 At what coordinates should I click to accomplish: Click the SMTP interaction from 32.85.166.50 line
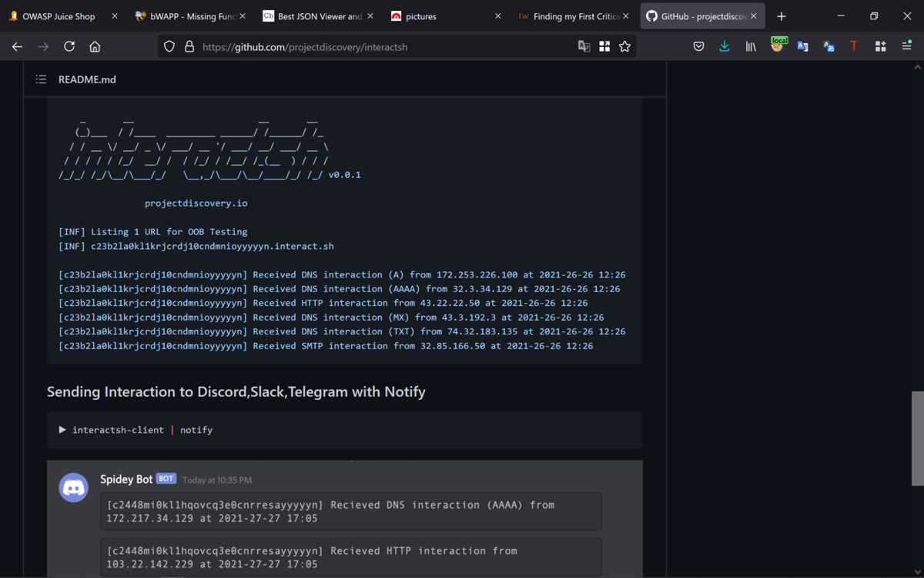coord(326,346)
